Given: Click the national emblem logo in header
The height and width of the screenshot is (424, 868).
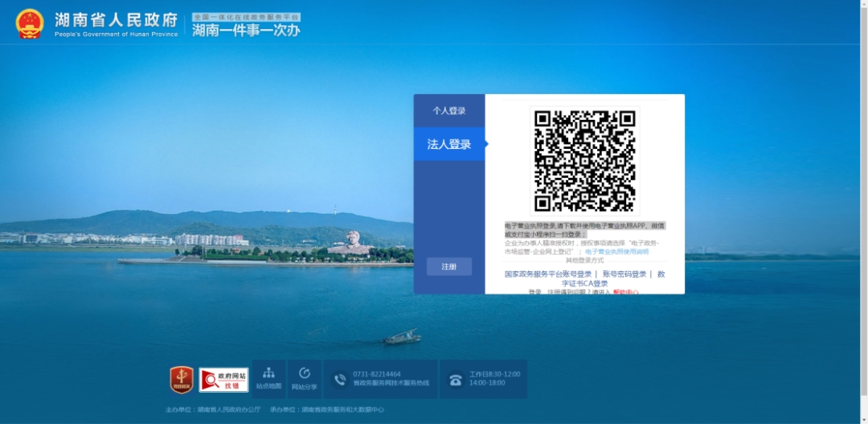Looking at the screenshot, I should [x=30, y=23].
